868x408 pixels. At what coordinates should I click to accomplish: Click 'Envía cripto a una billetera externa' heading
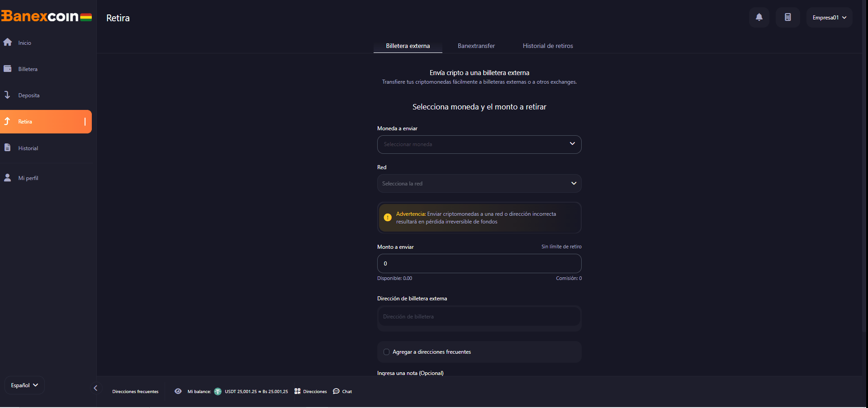[479, 73]
